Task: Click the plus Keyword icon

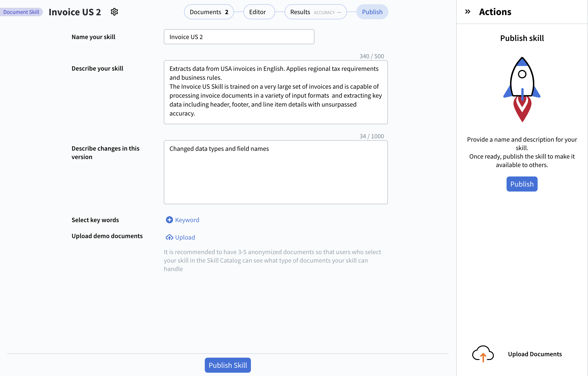Action: 169,220
